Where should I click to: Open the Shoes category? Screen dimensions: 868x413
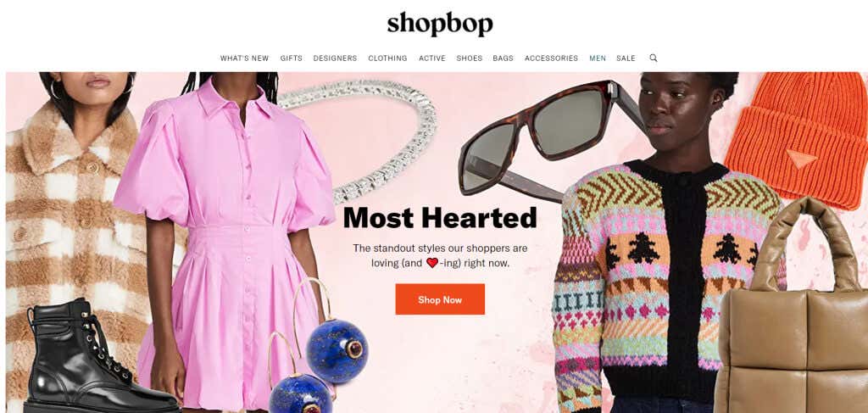[x=469, y=59]
